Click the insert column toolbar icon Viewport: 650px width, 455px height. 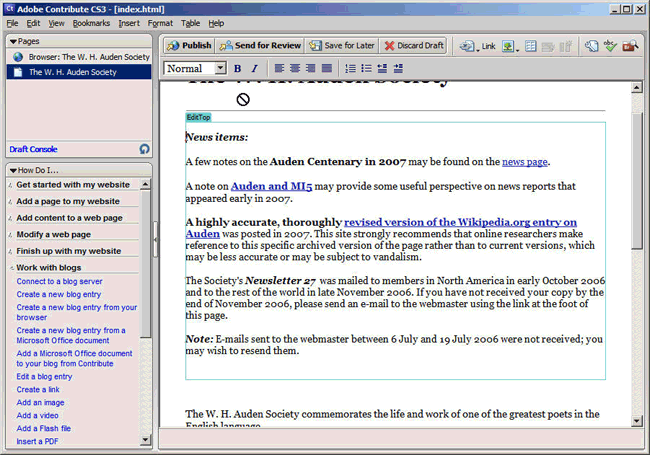(x=565, y=46)
